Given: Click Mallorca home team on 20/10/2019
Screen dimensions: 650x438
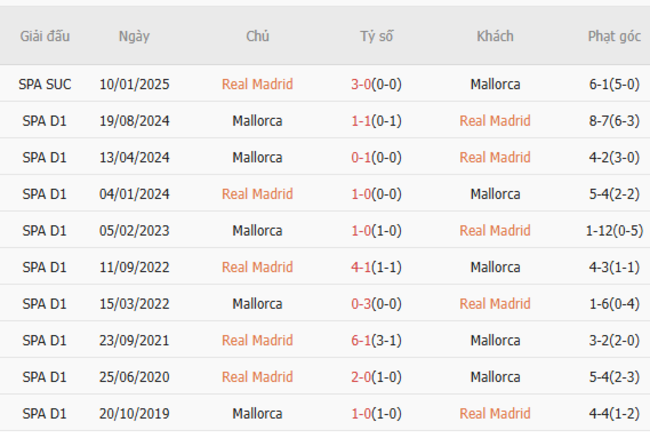Looking at the screenshot, I should pyautogui.click(x=257, y=413).
